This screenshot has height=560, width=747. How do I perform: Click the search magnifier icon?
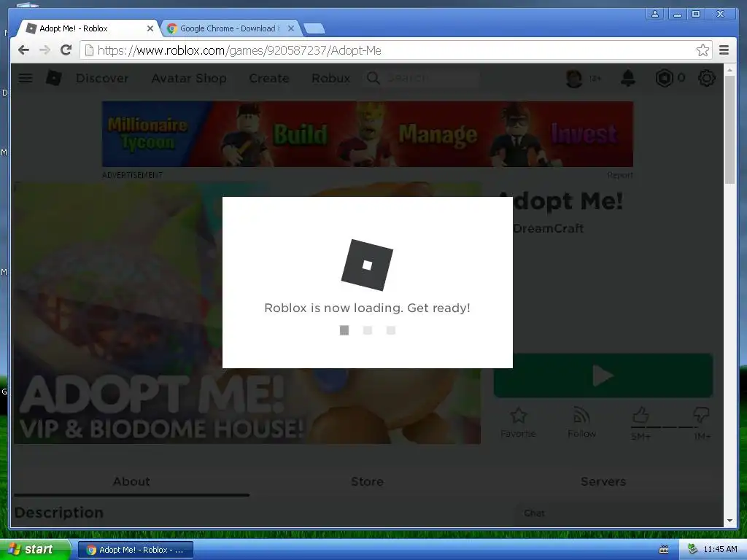point(373,78)
